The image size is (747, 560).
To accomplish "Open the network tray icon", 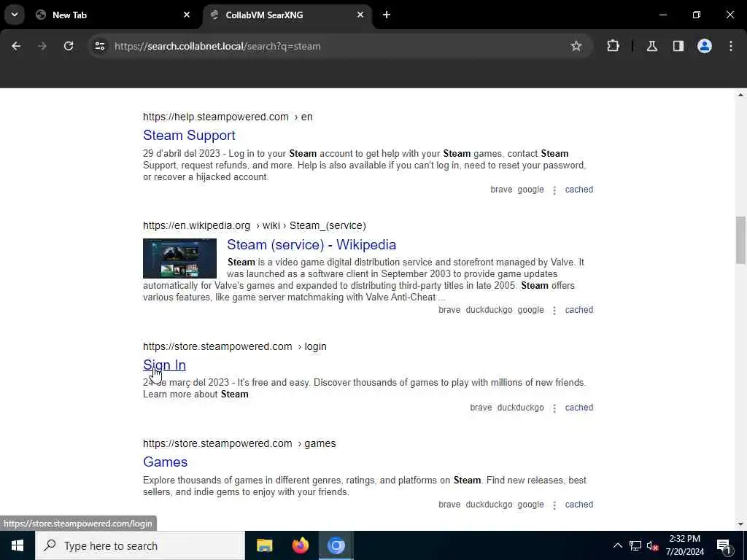I will coord(635,545).
